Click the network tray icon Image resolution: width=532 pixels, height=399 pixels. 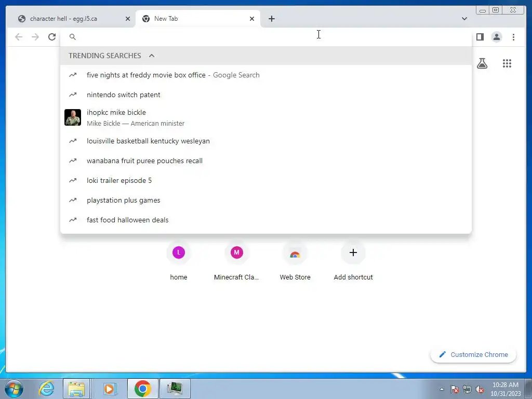[x=467, y=389]
